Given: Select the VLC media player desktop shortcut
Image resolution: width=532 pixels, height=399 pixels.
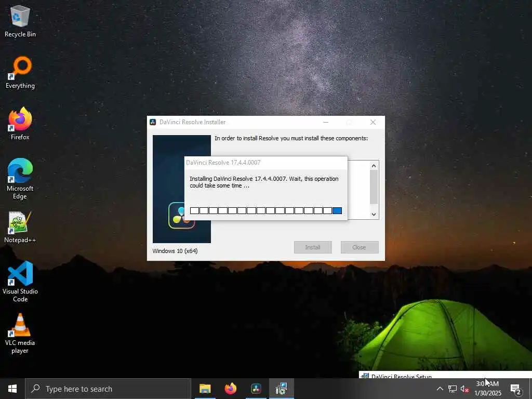Looking at the screenshot, I should click(20, 334).
